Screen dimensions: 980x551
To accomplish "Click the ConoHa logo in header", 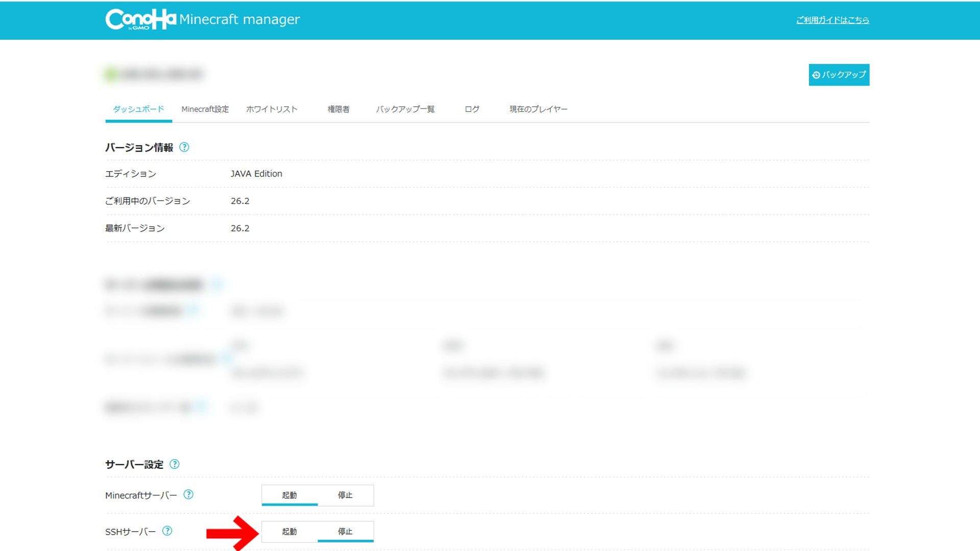I will click(141, 19).
